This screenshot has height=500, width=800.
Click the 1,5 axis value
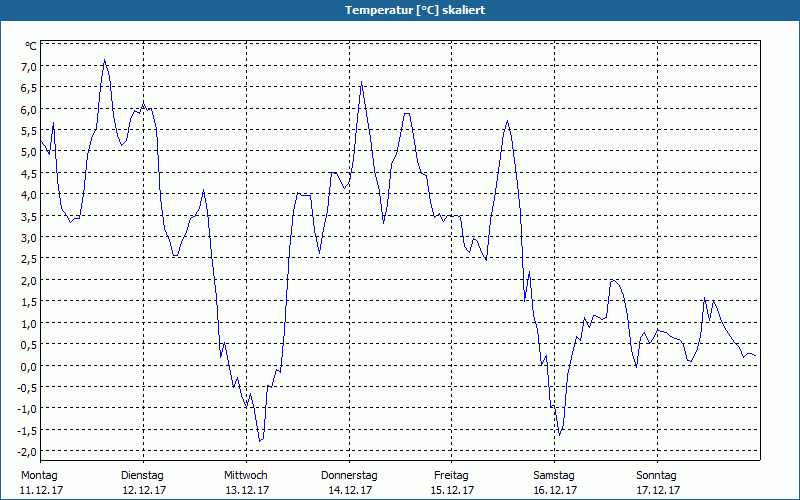coord(29,302)
